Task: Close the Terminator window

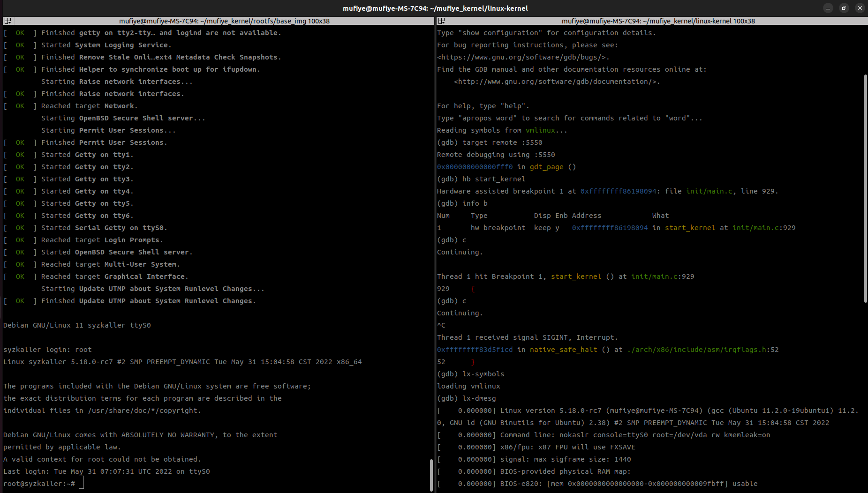Action: 860,8
